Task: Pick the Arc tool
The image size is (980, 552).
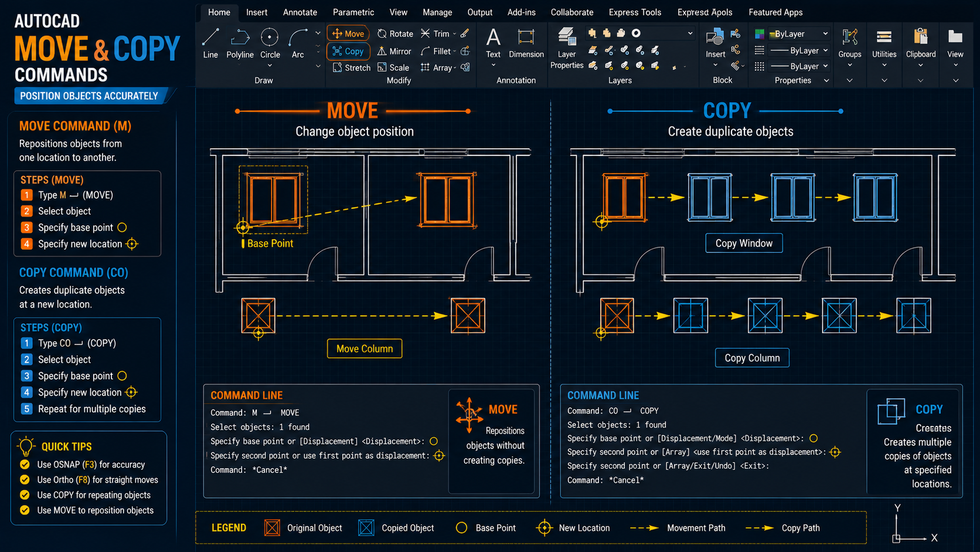Action: (298, 43)
